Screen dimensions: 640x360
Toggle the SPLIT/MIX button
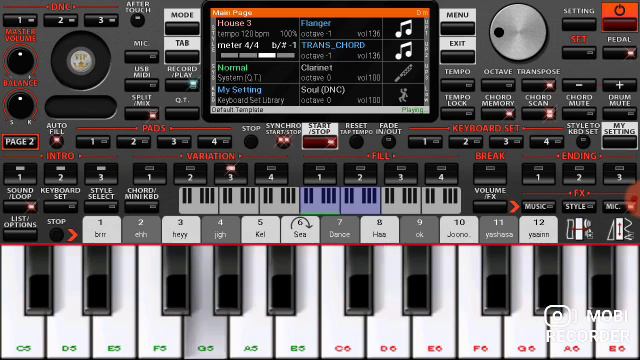tap(142, 114)
